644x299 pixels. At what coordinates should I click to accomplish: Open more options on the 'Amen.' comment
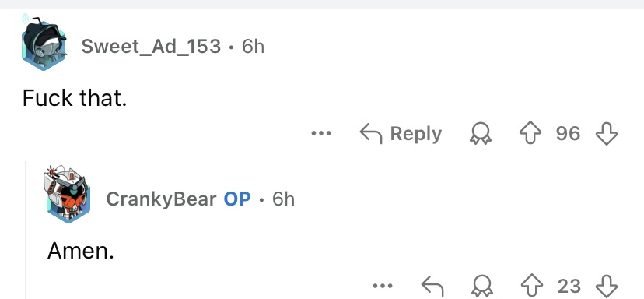point(383,286)
